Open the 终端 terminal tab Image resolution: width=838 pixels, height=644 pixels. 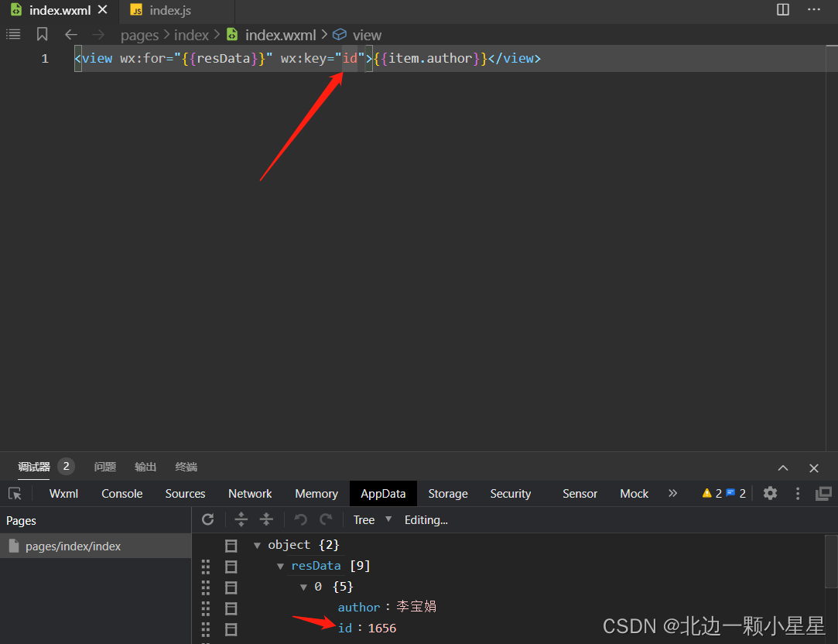[186, 467]
